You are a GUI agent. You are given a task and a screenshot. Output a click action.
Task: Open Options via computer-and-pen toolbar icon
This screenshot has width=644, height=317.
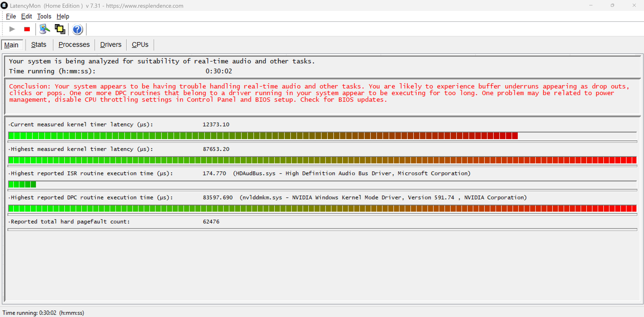click(x=44, y=29)
